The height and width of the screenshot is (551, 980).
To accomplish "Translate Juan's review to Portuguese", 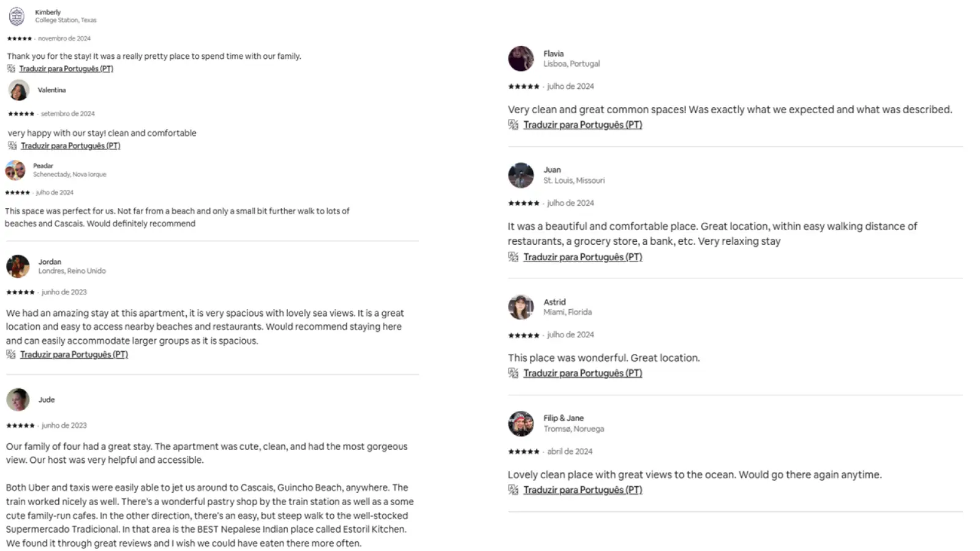I will point(582,257).
